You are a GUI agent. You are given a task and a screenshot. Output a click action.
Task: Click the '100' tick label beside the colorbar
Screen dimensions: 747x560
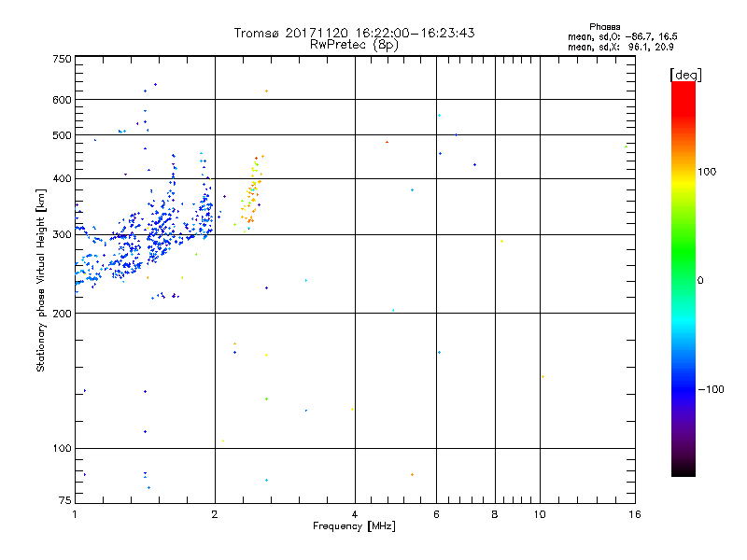coord(707,172)
